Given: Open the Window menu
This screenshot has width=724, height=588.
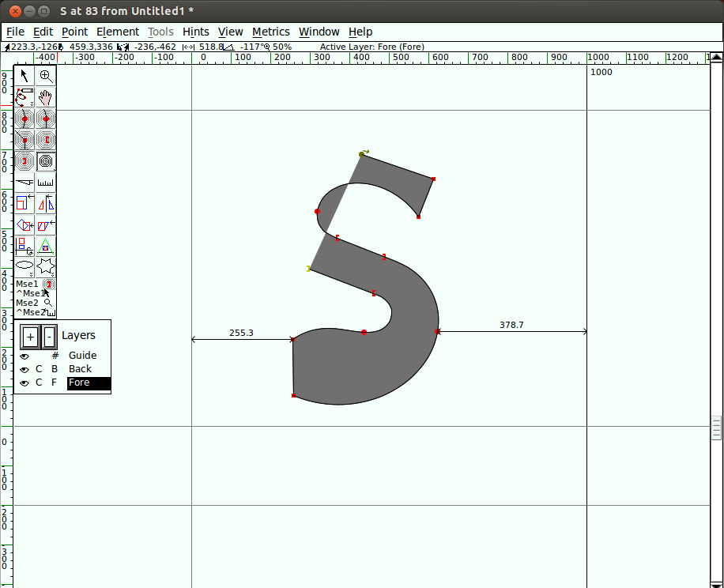Looking at the screenshot, I should (x=319, y=32).
